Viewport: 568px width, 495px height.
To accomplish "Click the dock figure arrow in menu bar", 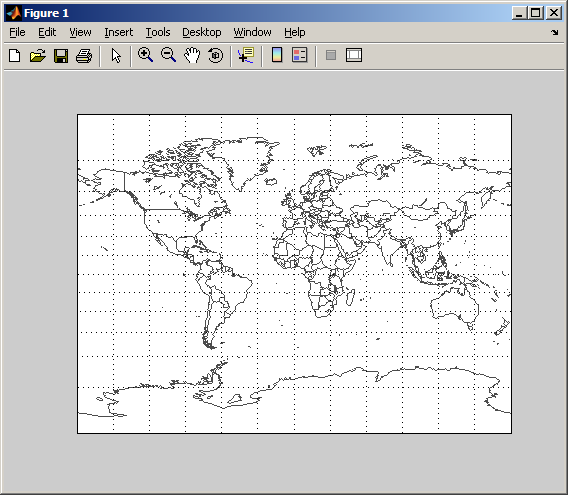I will [x=555, y=33].
